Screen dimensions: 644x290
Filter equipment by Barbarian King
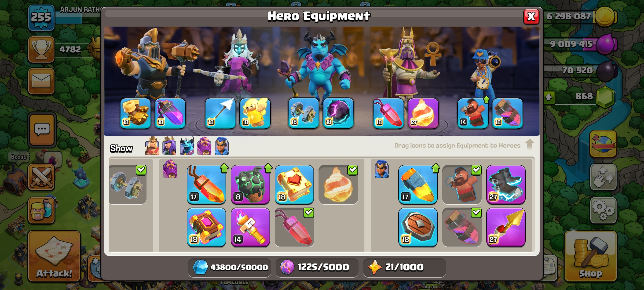pyautogui.click(x=152, y=146)
